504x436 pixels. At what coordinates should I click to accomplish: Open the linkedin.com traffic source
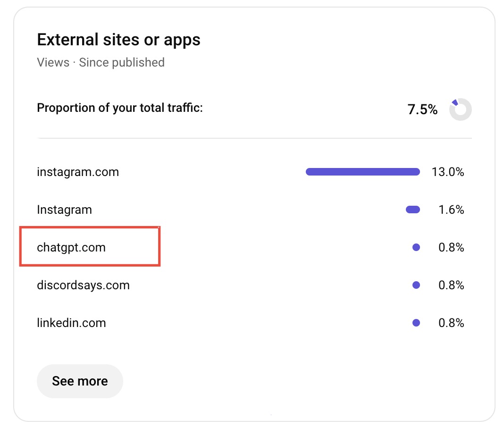pyautogui.click(x=71, y=323)
